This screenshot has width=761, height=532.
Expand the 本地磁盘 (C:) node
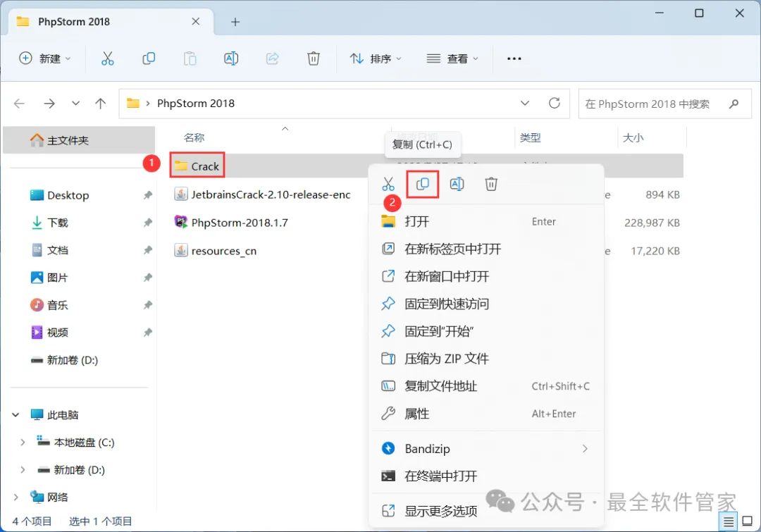coord(23,443)
